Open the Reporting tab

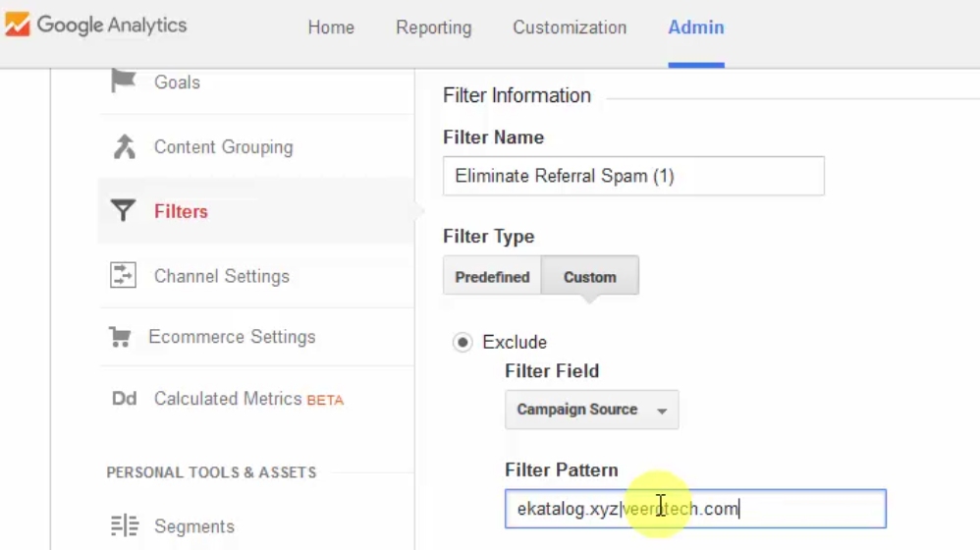(434, 27)
